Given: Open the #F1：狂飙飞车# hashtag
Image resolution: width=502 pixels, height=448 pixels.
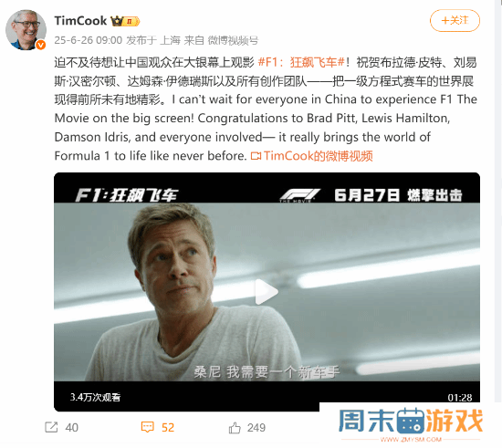Looking at the screenshot, I should tap(301, 62).
